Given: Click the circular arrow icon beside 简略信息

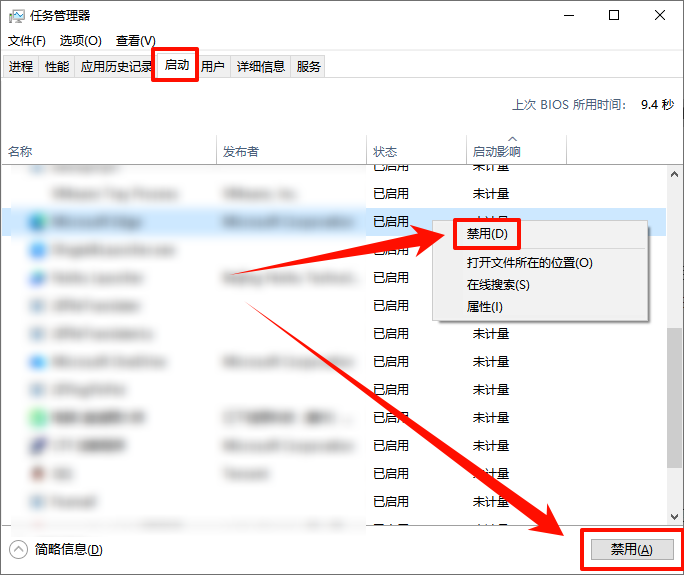Looking at the screenshot, I should [x=19, y=550].
